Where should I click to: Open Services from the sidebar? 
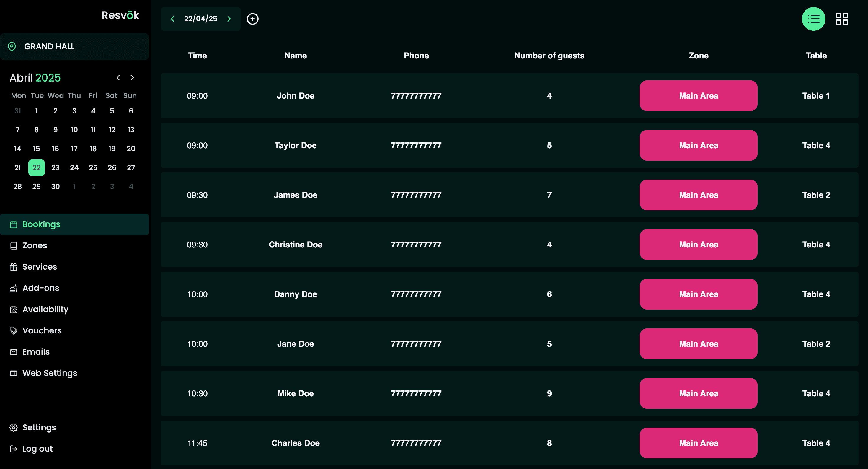click(40, 267)
